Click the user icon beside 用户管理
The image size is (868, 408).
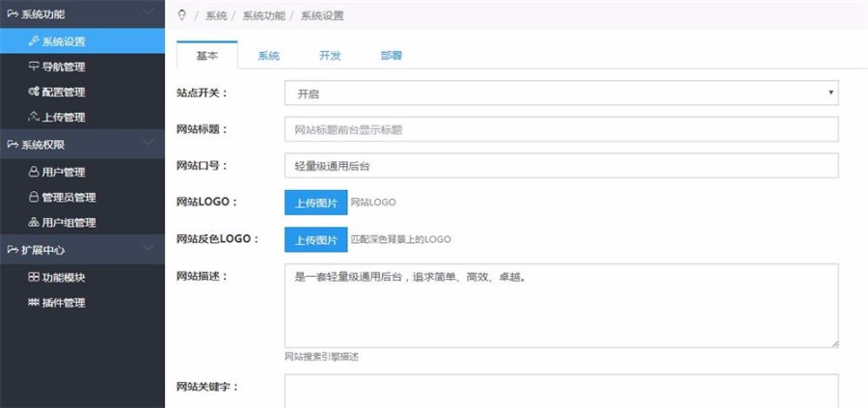(x=33, y=172)
